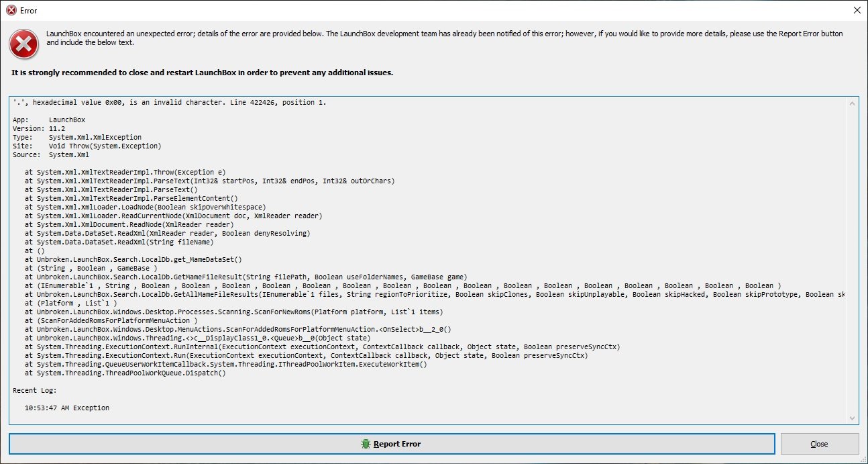Click the 'App: LaunchBox' line

[x=49, y=120]
